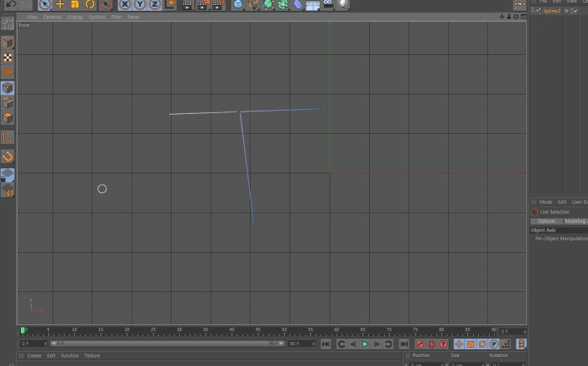Viewport: 588px width, 366px height.
Task: Step back one frame
Action: tap(353, 344)
